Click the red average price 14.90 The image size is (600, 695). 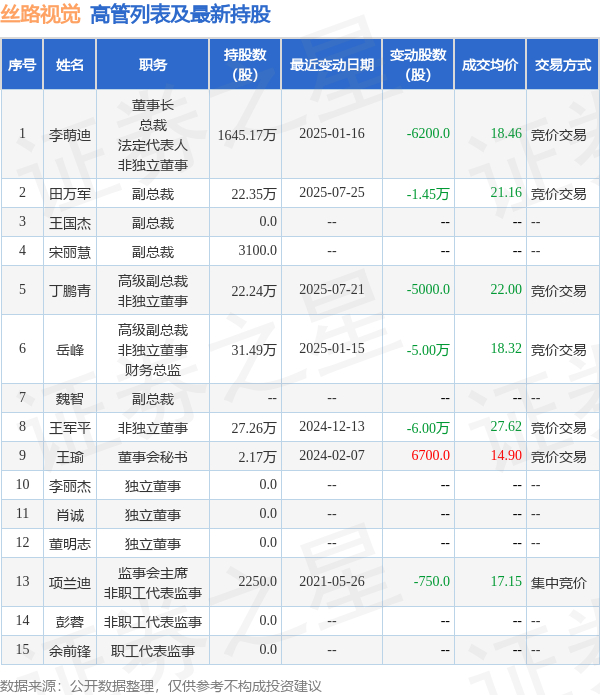pos(506,455)
